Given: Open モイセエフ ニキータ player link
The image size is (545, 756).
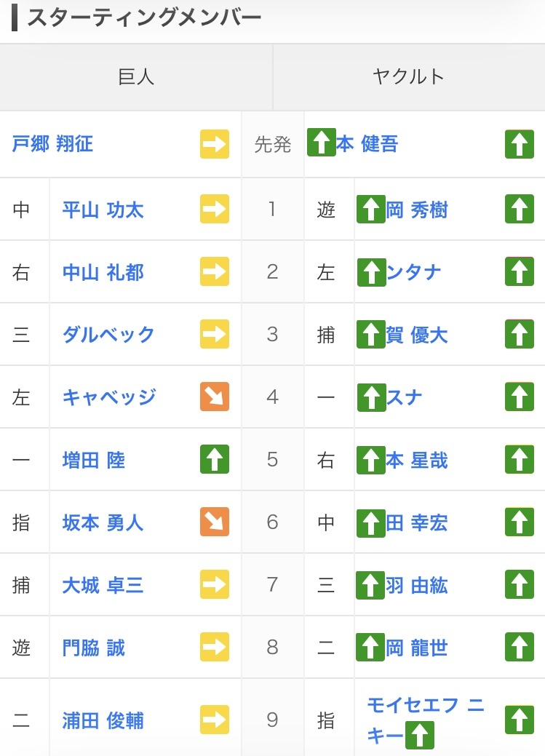Looking at the screenshot, I should click(x=424, y=706).
